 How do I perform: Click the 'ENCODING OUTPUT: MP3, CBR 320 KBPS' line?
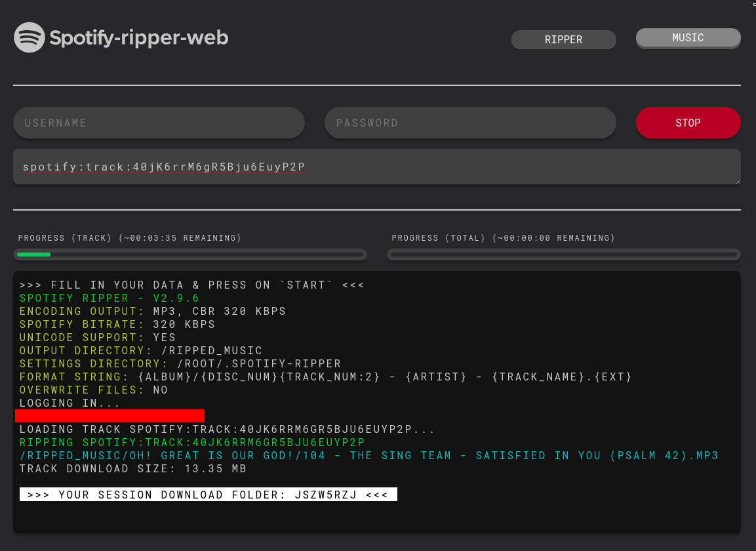point(152,311)
